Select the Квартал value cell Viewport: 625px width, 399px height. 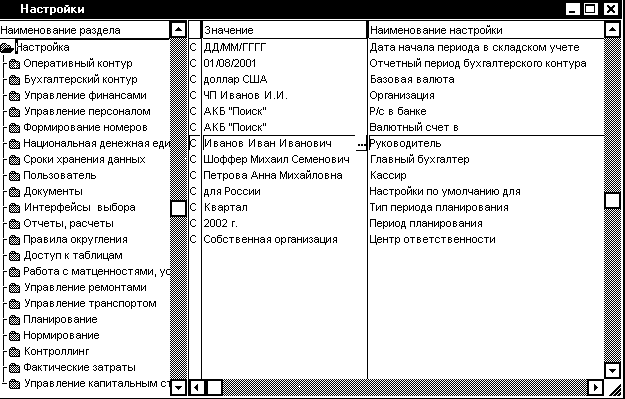(284, 207)
